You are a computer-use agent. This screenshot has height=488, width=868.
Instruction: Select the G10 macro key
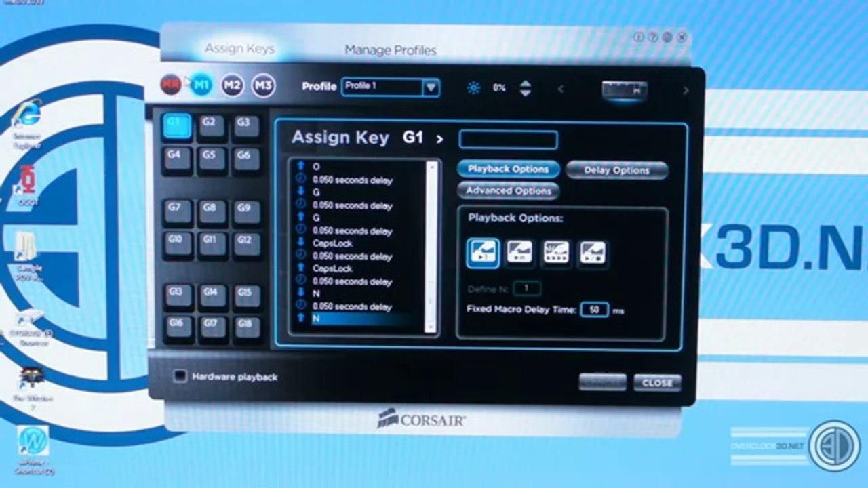pyautogui.click(x=176, y=244)
